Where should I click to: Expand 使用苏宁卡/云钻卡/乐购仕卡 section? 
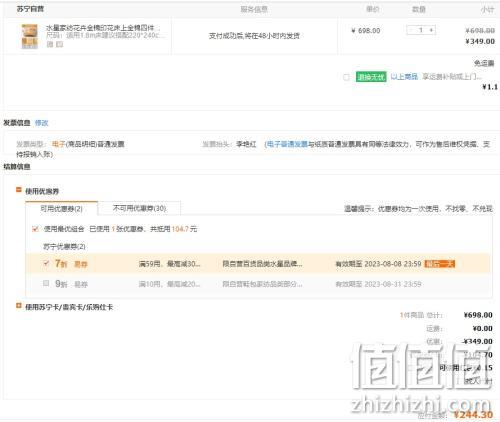19,306
